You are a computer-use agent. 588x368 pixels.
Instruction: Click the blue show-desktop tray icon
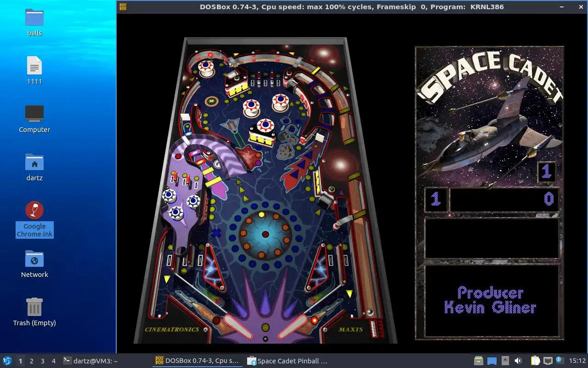(x=492, y=361)
